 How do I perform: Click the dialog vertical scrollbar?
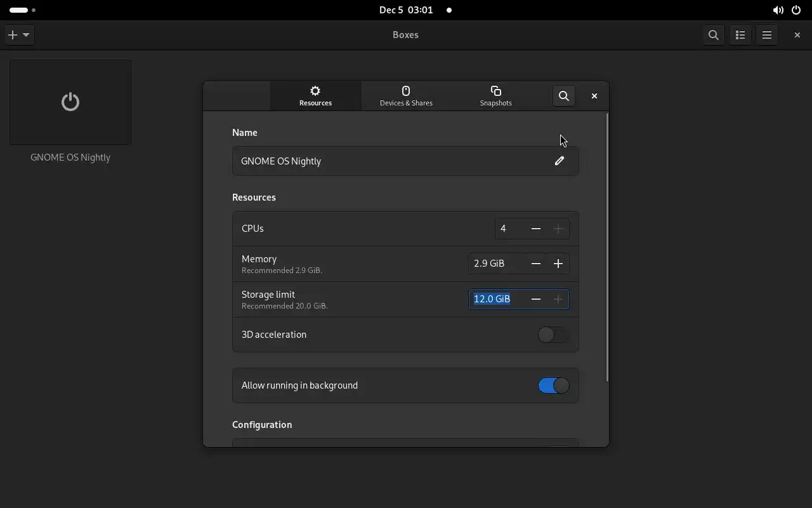[x=607, y=248]
